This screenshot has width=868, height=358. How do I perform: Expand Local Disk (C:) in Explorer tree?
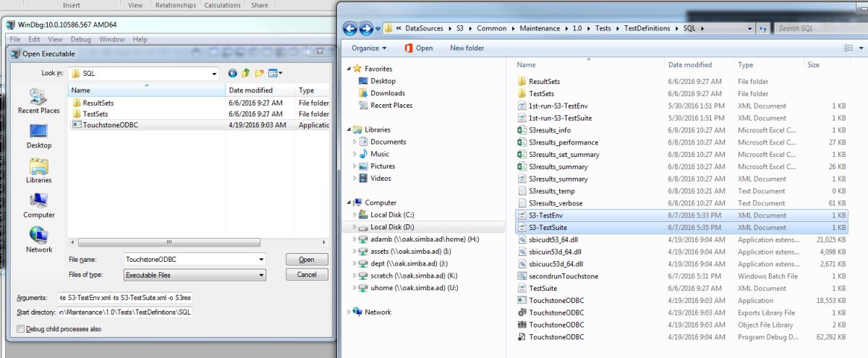(355, 215)
